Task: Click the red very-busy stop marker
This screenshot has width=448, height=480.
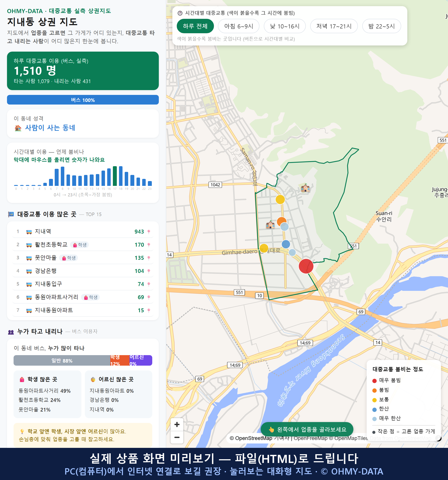Action: pos(306,266)
